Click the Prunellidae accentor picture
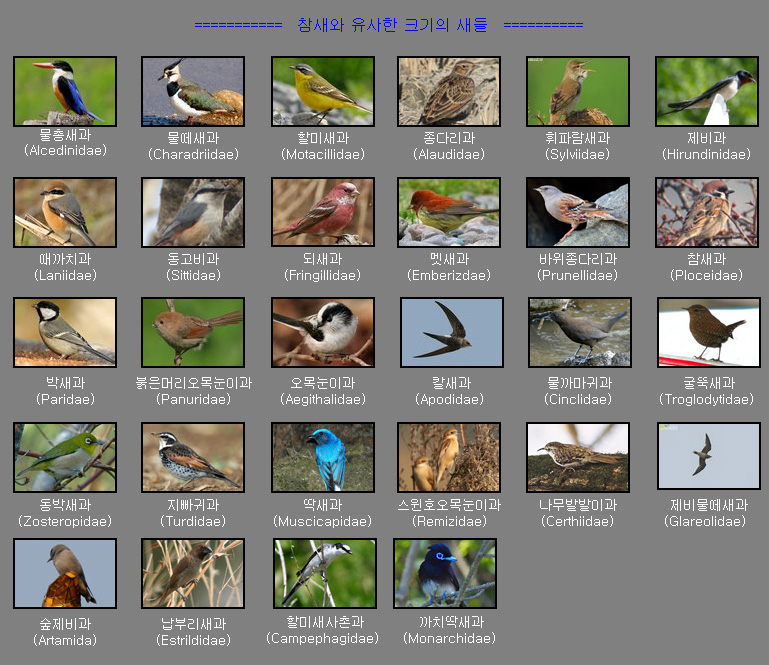769x665 pixels. click(x=578, y=212)
